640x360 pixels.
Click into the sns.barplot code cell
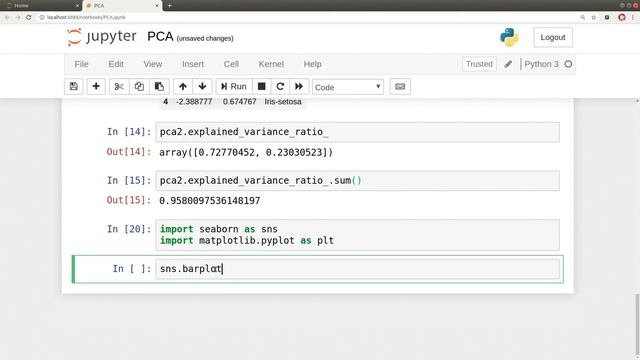[357, 269]
